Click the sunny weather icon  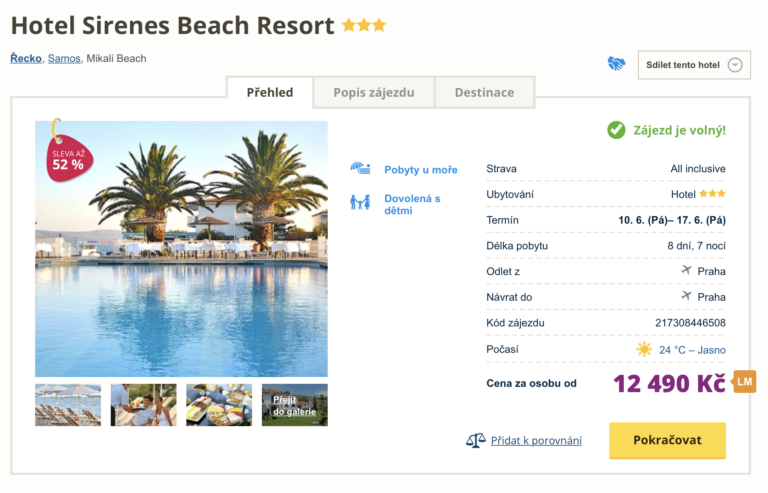coord(645,350)
